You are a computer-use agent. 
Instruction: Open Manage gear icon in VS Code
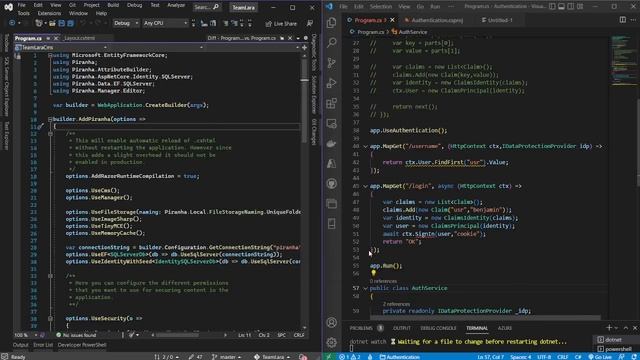[x=331, y=342]
